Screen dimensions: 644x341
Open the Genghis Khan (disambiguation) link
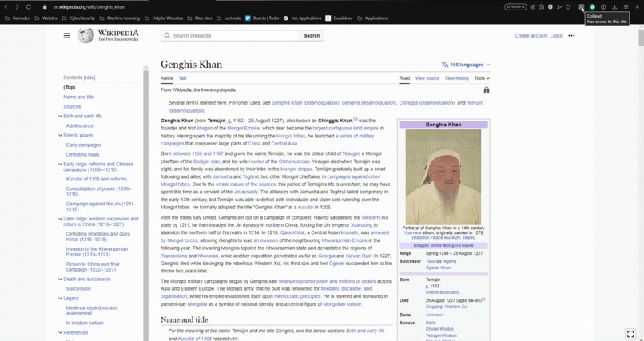point(305,102)
